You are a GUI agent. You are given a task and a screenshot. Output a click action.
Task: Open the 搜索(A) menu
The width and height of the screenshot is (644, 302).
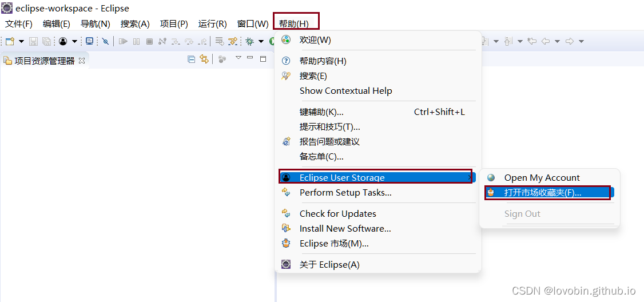[135, 23]
